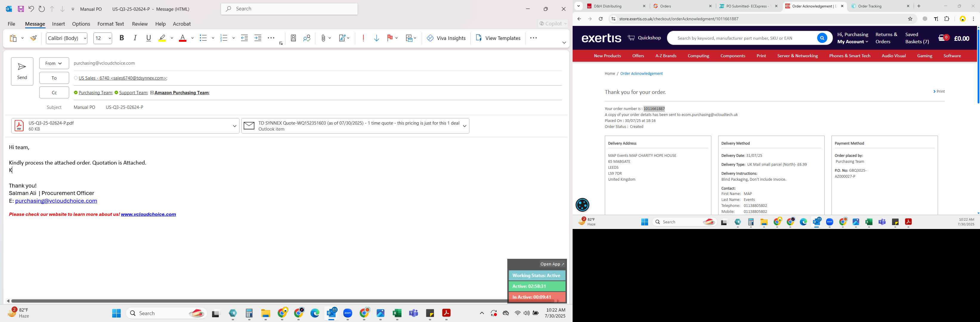Viewport: 980px width, 322px height.
Task: Mark message as Low Importance
Action: pyautogui.click(x=377, y=38)
